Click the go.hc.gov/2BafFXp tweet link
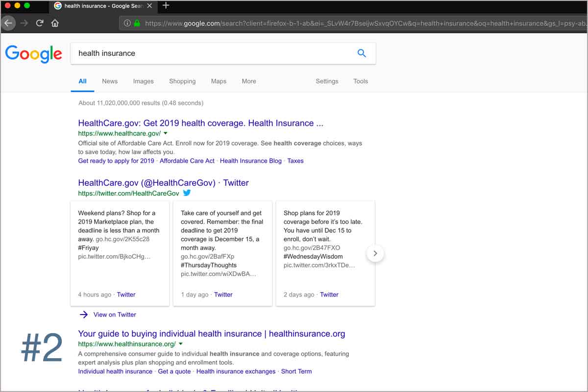Viewport: 588px width, 392px height. (x=208, y=256)
